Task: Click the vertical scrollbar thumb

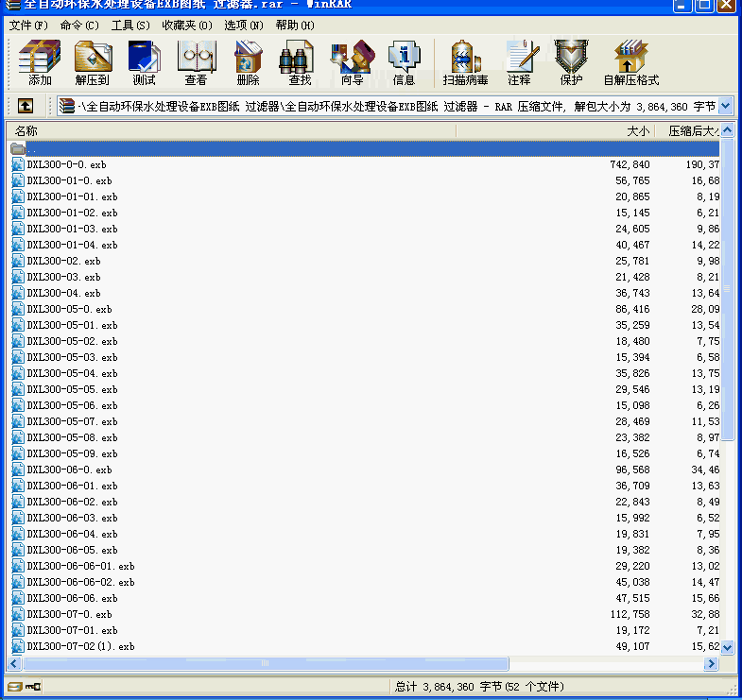Action: 727,288
